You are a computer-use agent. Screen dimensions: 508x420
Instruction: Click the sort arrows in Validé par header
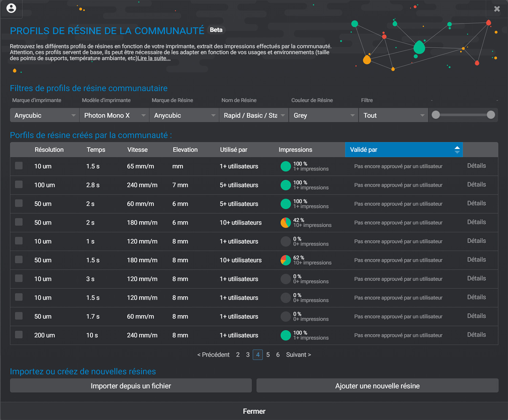[457, 150]
